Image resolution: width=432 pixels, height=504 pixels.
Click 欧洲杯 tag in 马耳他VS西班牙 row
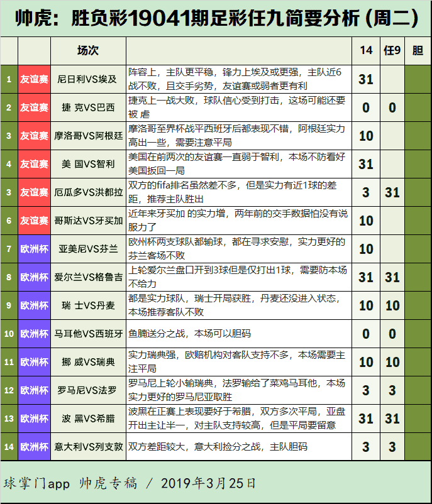(35, 334)
